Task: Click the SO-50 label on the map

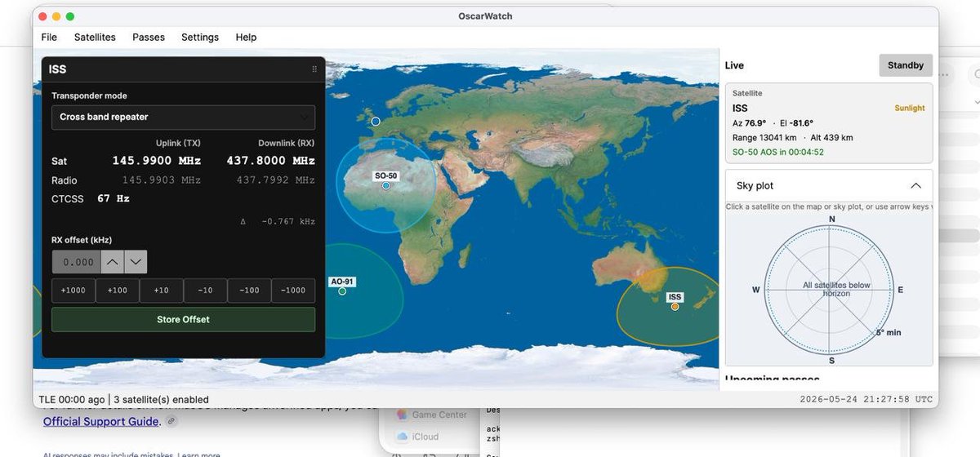Action: (x=385, y=175)
